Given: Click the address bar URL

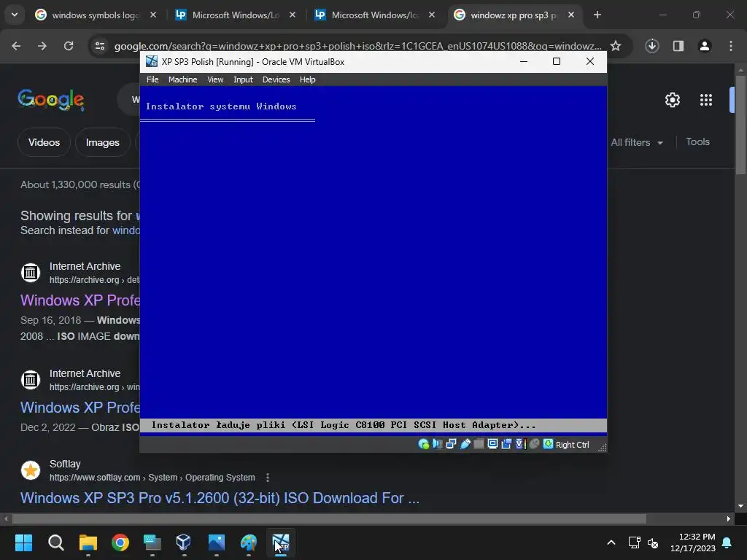Looking at the screenshot, I should click(357, 46).
